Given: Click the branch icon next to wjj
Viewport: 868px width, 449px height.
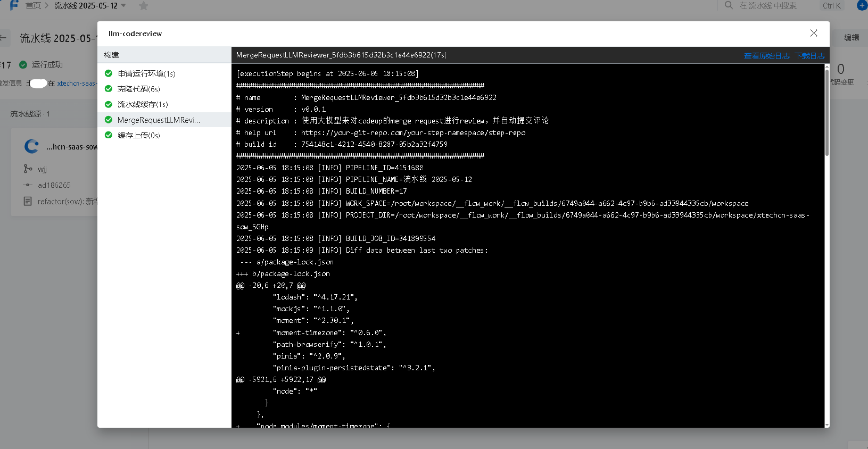Looking at the screenshot, I should (28, 169).
